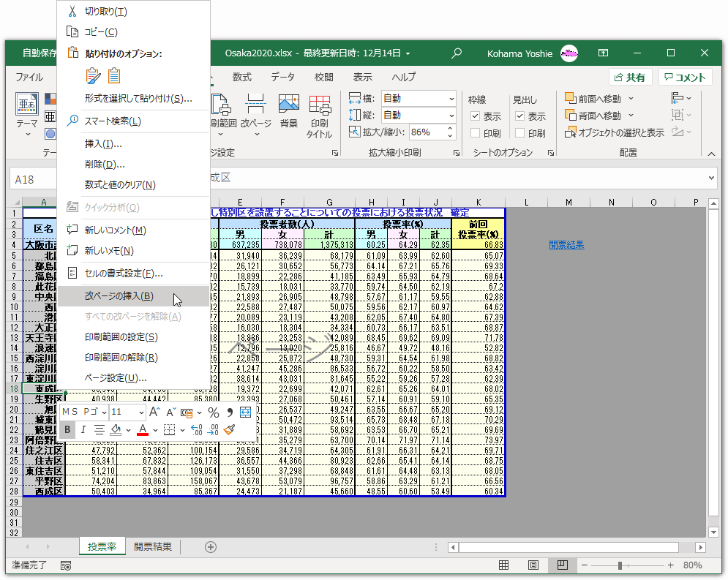Uncheck the 印刷 checkbox under 枠線
Screen dimensions: 728x580
pos(474,133)
